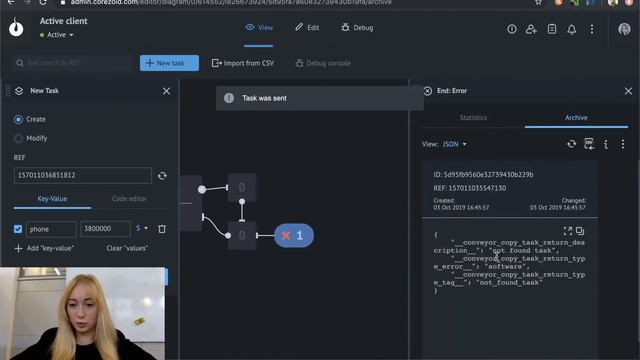Image resolution: width=640 pixels, height=360 pixels.
Task: Close the End: Error panel
Action: pos(628,91)
